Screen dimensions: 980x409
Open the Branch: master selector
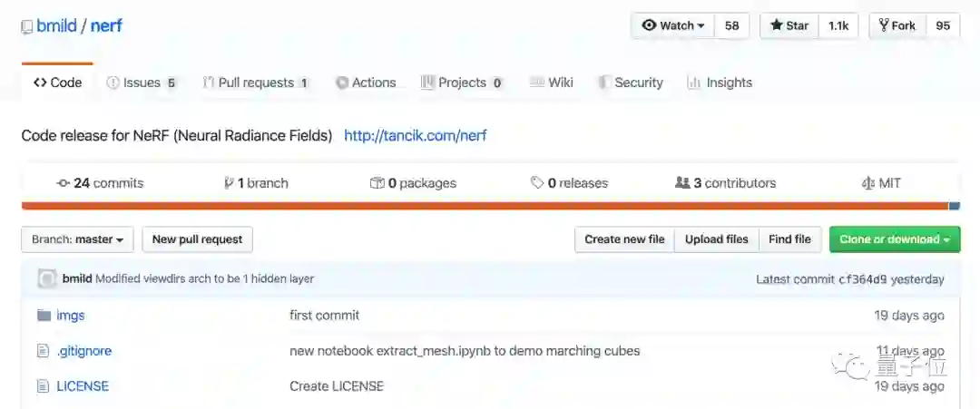click(x=77, y=239)
